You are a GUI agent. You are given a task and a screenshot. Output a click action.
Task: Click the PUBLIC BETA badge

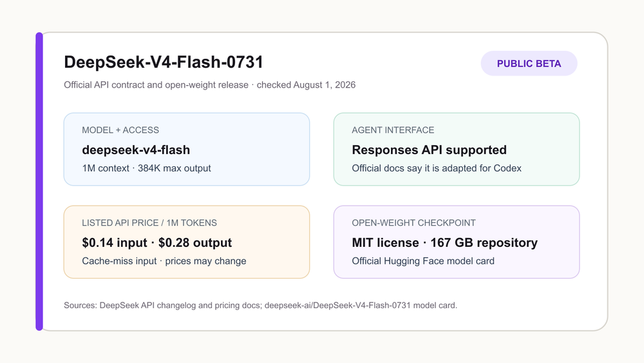click(x=529, y=63)
